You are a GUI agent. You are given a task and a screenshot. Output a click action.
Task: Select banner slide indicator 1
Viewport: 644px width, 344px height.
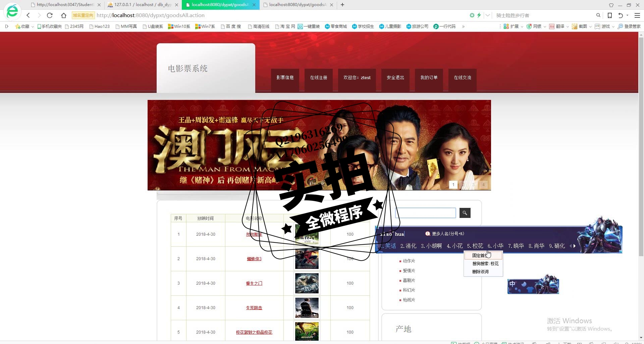[x=453, y=185]
